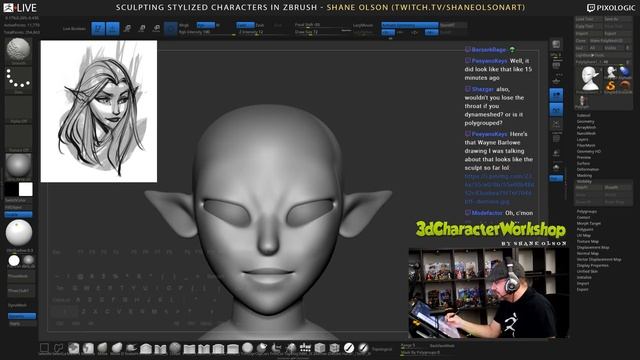Expand the Masking subpalette
Image resolution: width=640 pixels, height=360 pixels.
[x=584, y=176]
